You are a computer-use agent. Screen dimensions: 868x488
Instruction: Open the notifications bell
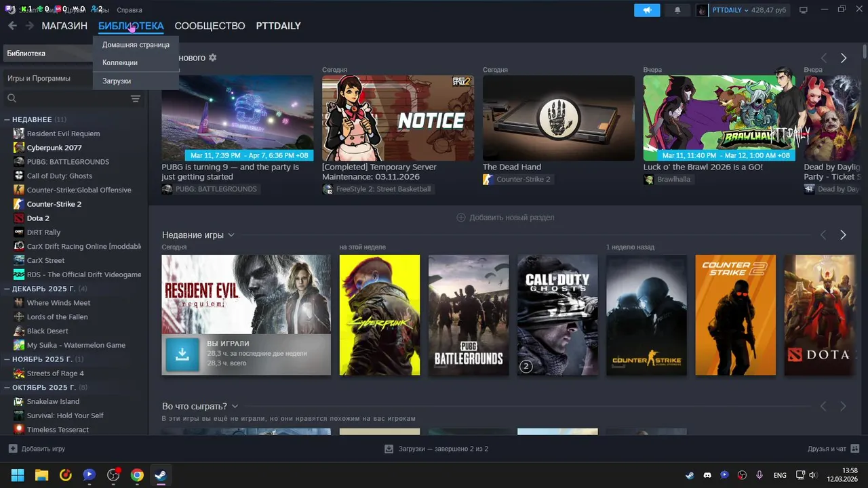[x=677, y=10]
